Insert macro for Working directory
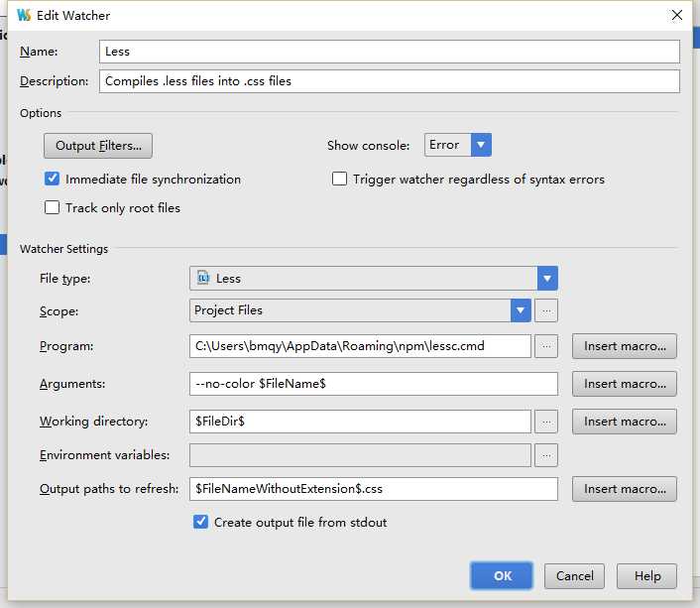Image resolution: width=700 pixels, height=608 pixels. [x=625, y=422]
